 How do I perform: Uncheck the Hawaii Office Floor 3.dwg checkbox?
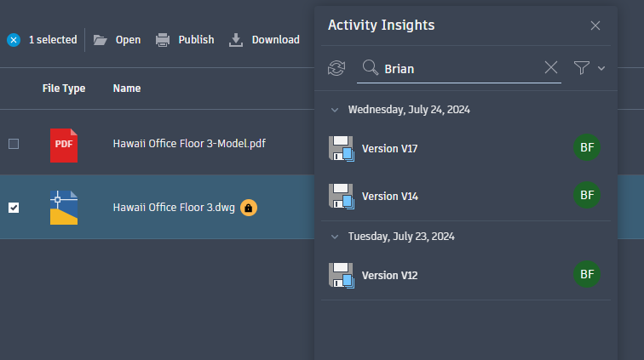pyautogui.click(x=14, y=207)
